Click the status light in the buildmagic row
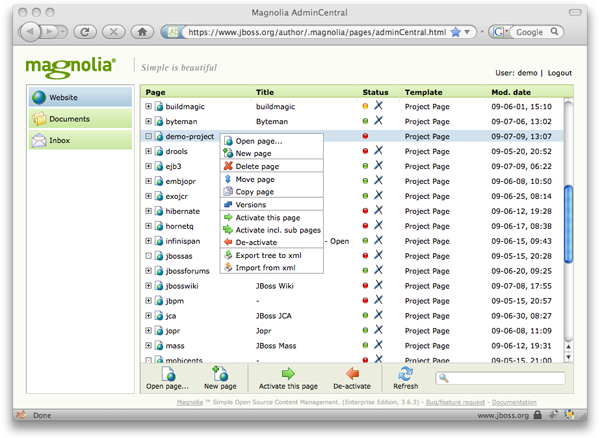Image resolution: width=600 pixels, height=438 pixels. [x=365, y=106]
